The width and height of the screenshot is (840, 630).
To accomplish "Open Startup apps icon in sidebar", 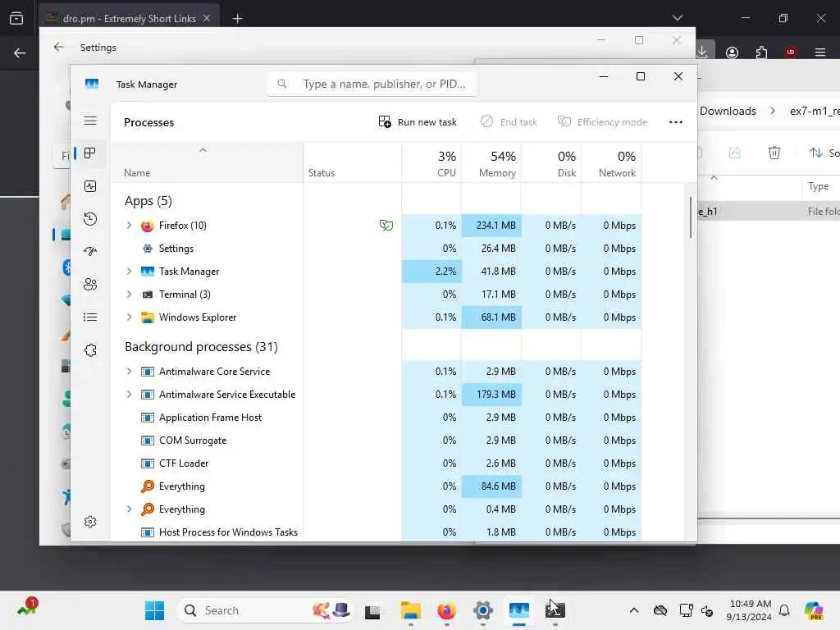I will (x=90, y=251).
